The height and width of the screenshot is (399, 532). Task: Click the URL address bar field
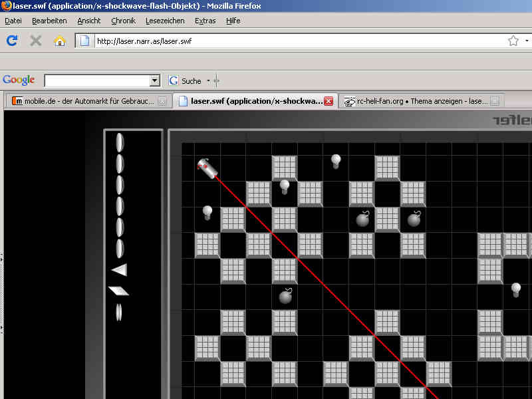pyautogui.click(x=299, y=41)
